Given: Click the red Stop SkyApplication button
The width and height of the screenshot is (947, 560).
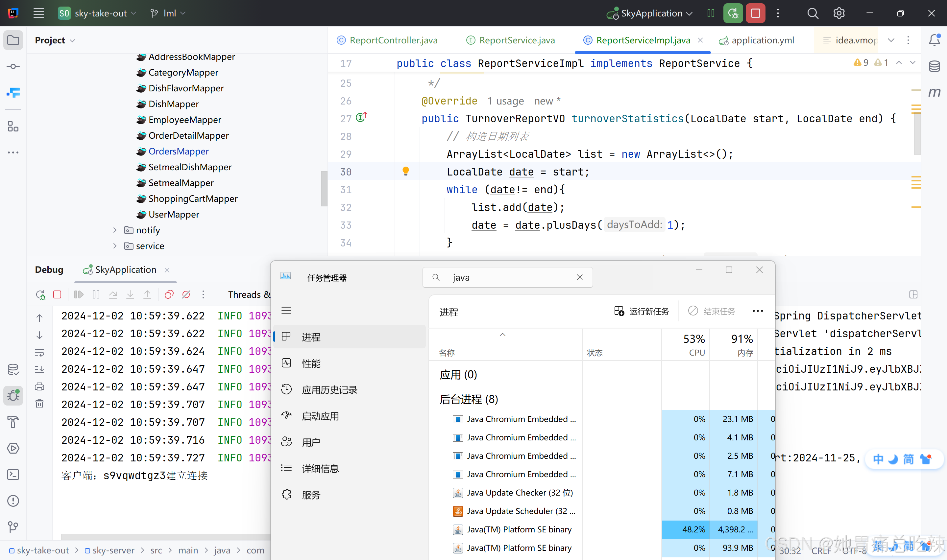Looking at the screenshot, I should 755,13.
